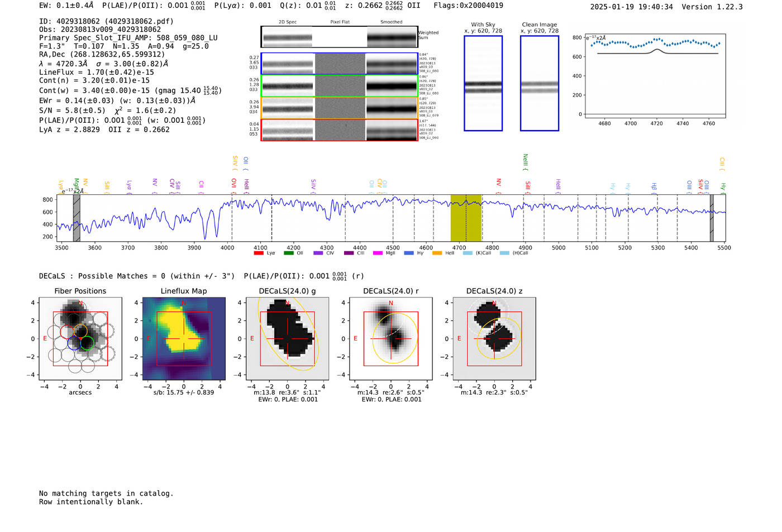Click the hatched gray region near 3550 Å
This screenshot has height=532, width=782.
[x=77, y=218]
